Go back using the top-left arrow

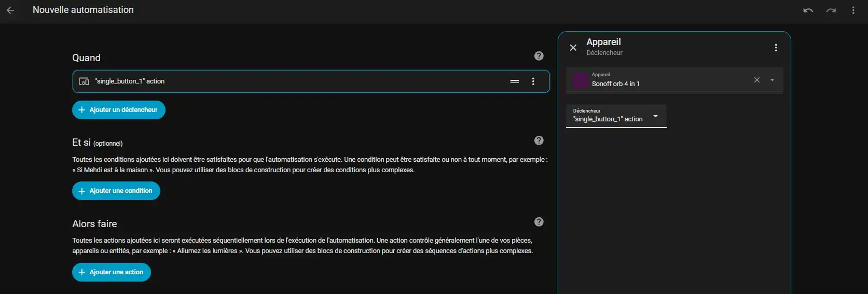click(10, 10)
